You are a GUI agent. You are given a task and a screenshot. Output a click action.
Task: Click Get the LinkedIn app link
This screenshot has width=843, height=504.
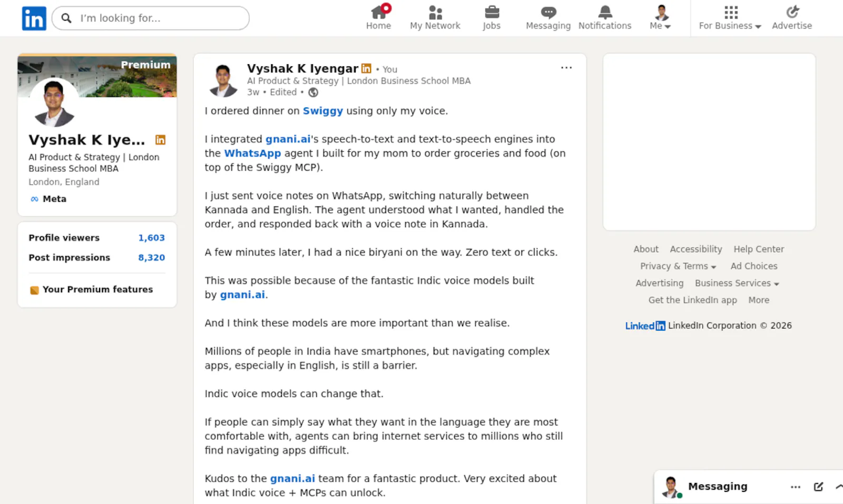tap(692, 300)
